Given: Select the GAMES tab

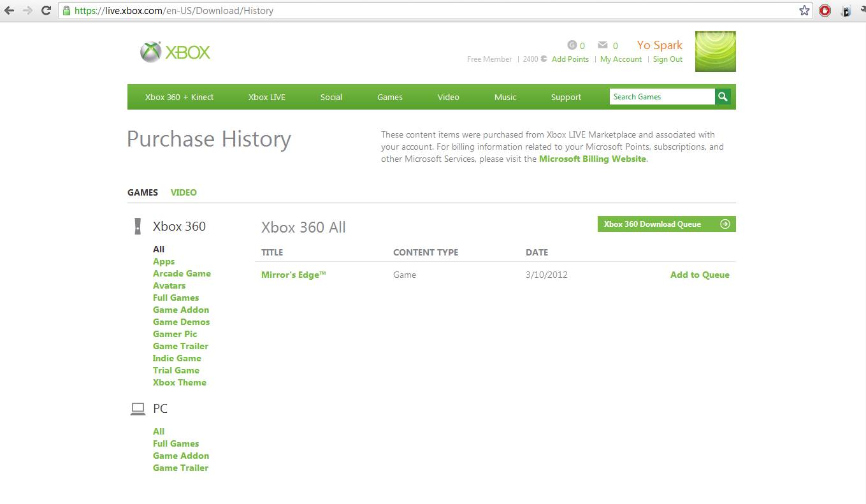Looking at the screenshot, I should pyautogui.click(x=143, y=192).
